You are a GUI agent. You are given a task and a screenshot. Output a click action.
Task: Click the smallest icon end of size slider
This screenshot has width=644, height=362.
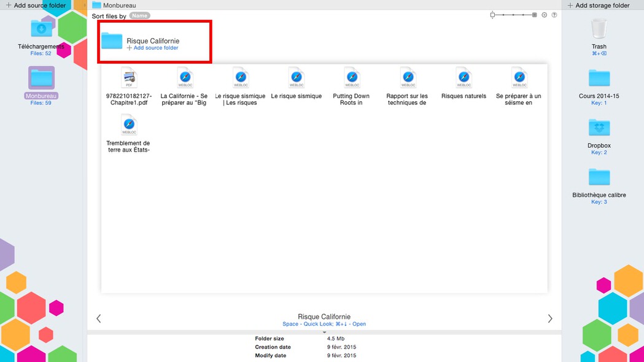pyautogui.click(x=492, y=15)
